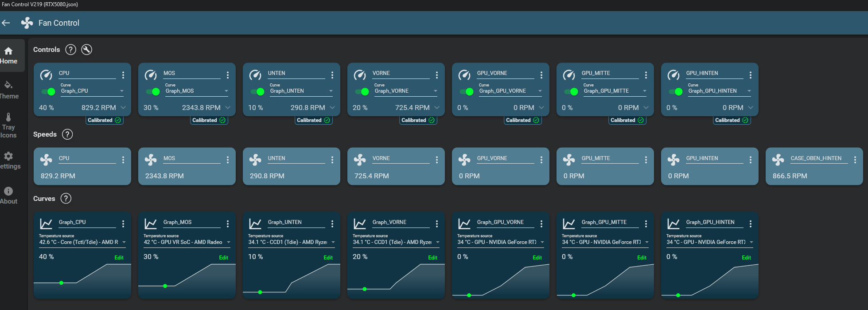Screen dimensions: 868x310
Task: Click the CPU control name field
Action: pyautogui.click(x=87, y=74)
